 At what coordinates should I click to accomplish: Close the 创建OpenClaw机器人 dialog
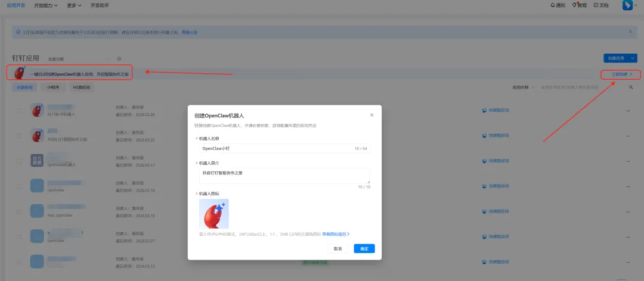(371, 115)
